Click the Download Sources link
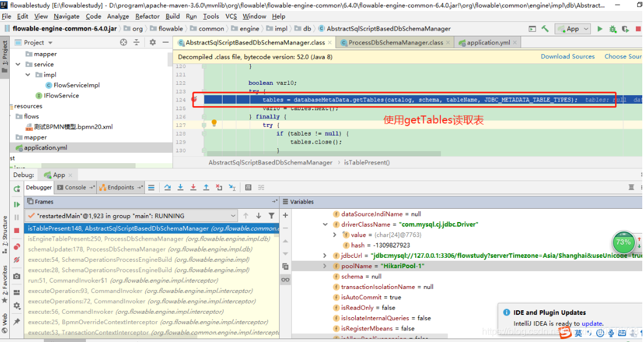This screenshot has width=644, height=342. (x=567, y=57)
